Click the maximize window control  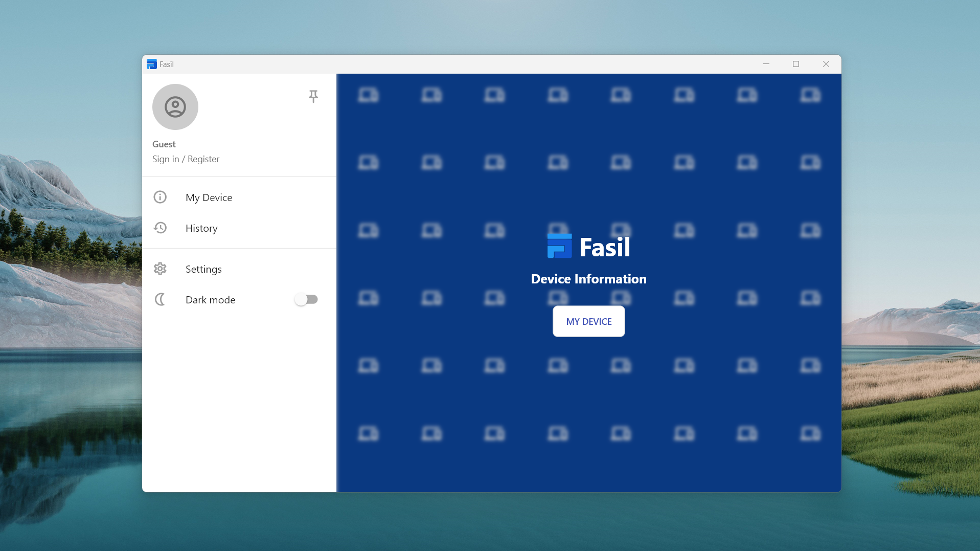point(795,64)
